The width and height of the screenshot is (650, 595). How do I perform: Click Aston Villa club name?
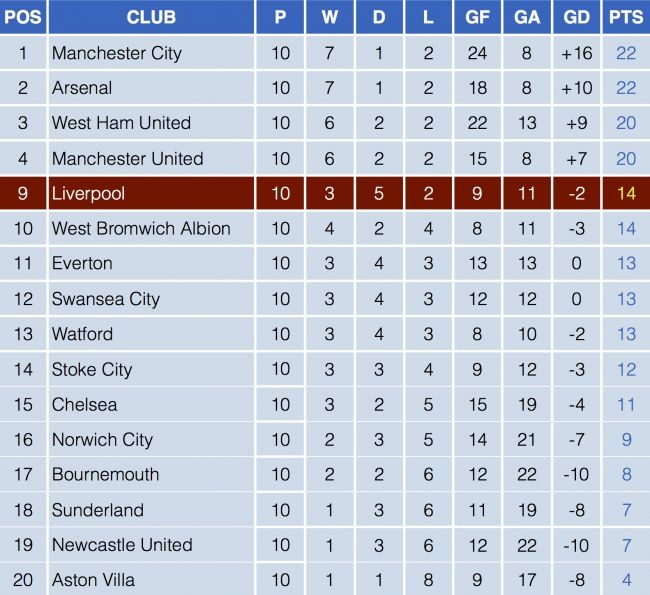click(x=93, y=580)
